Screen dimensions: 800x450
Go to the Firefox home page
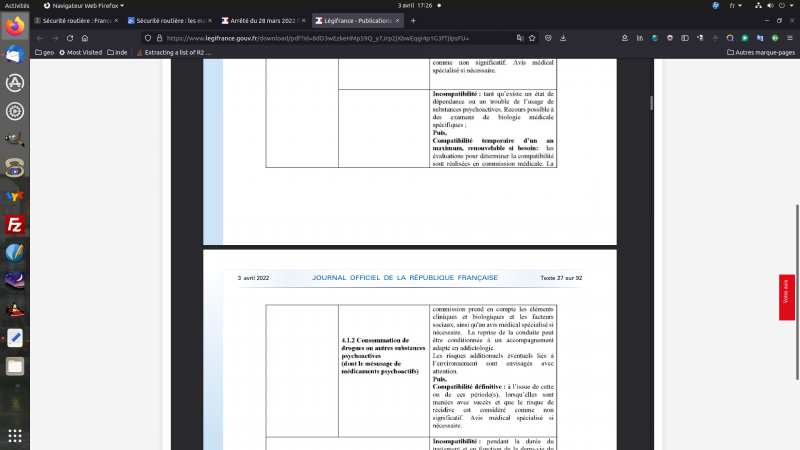pyautogui.click(x=85, y=38)
